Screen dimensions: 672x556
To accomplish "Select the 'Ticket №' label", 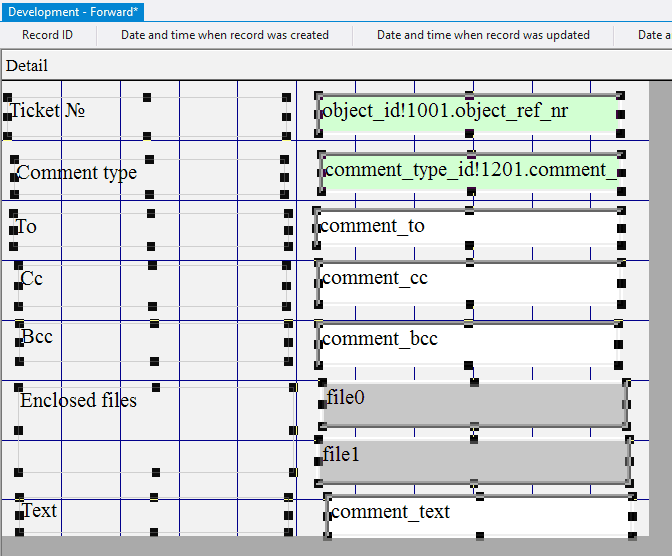I will [x=47, y=110].
